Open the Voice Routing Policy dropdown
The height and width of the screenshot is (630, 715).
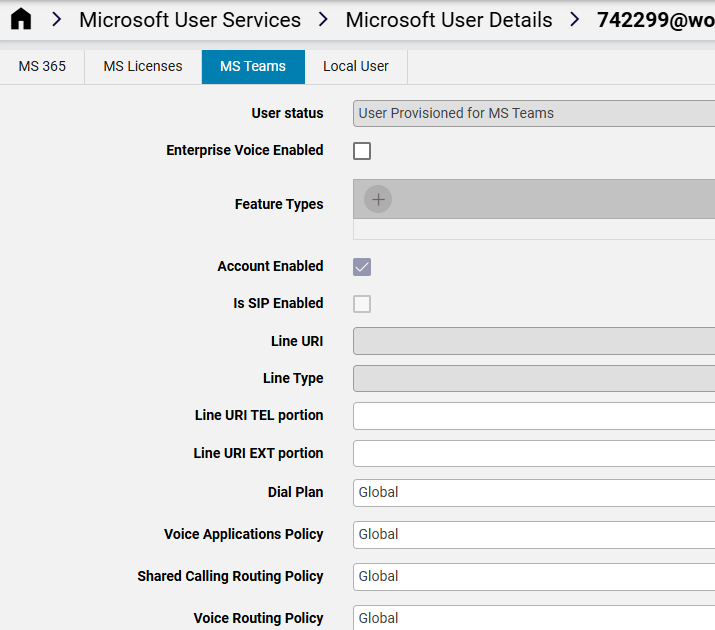point(534,618)
